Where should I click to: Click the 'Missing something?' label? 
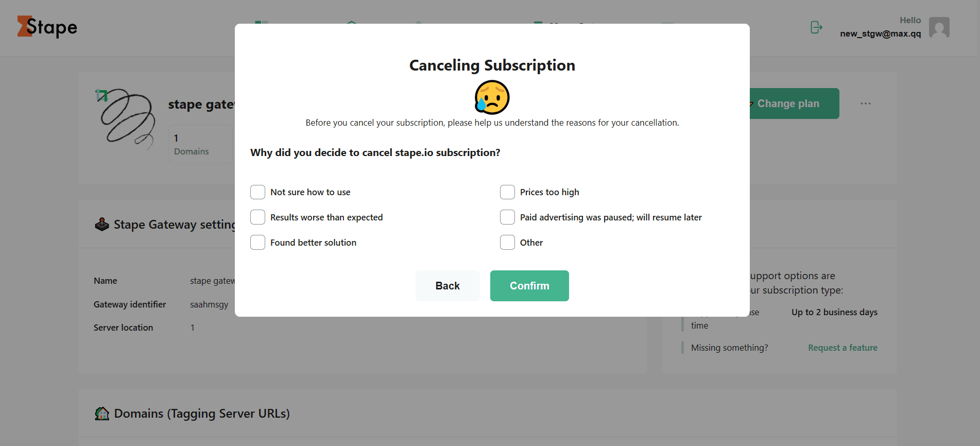click(729, 348)
